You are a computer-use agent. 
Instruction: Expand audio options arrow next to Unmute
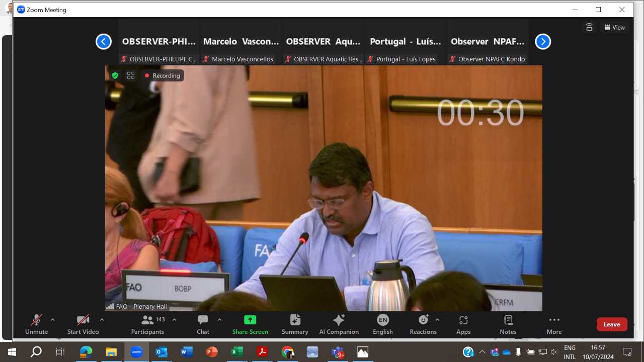coord(52,320)
